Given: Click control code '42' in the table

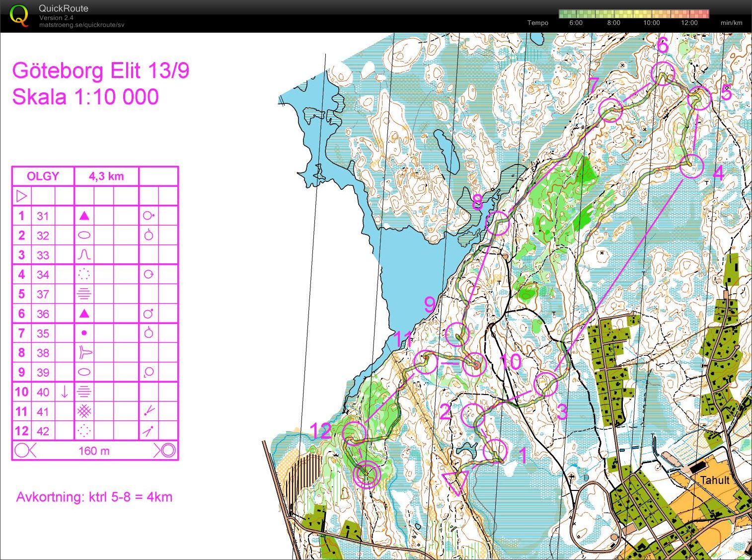Looking at the screenshot, I should click(x=43, y=431).
